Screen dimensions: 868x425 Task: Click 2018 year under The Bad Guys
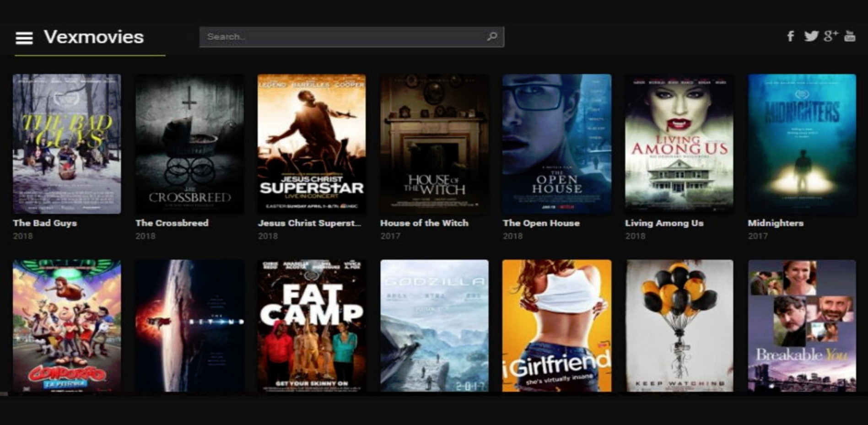pos(23,236)
